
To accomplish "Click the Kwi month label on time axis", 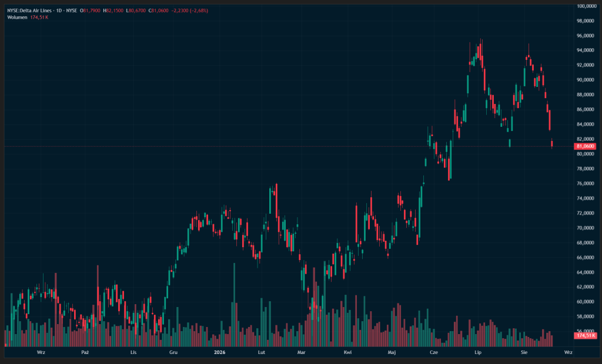I will pos(347,352).
